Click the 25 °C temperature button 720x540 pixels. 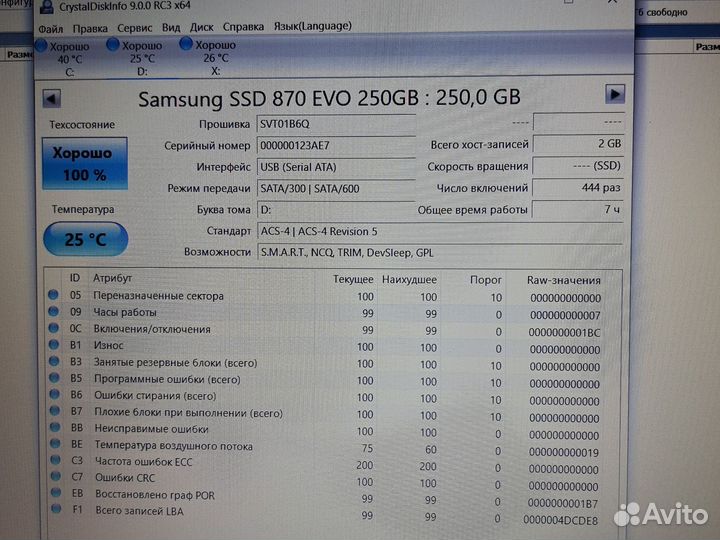tap(85, 239)
